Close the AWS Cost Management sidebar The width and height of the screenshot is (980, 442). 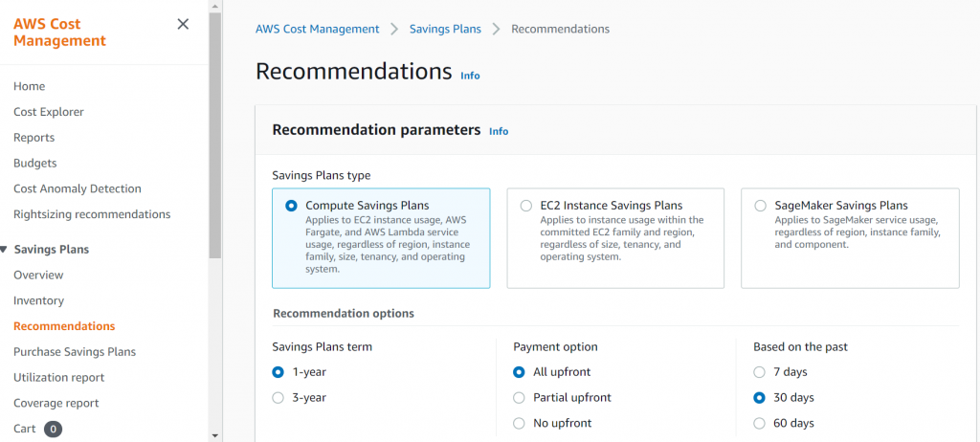coord(183,25)
